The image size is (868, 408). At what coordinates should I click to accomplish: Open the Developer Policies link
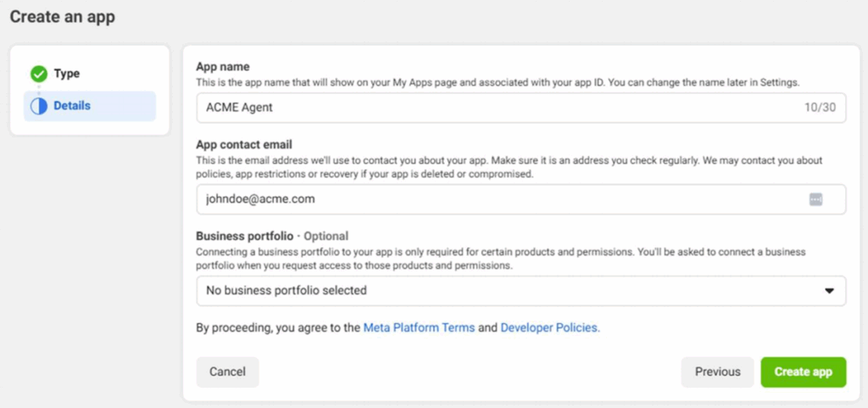(549, 327)
